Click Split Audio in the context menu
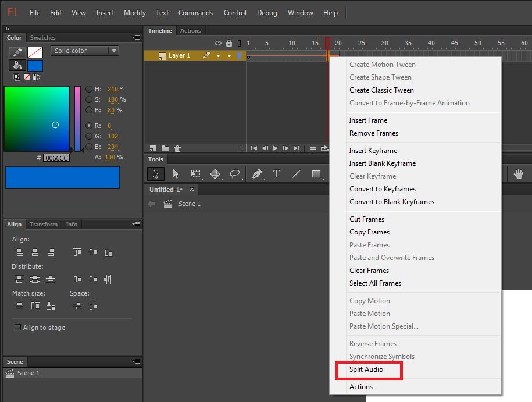The width and height of the screenshot is (532, 402). pyautogui.click(x=366, y=369)
